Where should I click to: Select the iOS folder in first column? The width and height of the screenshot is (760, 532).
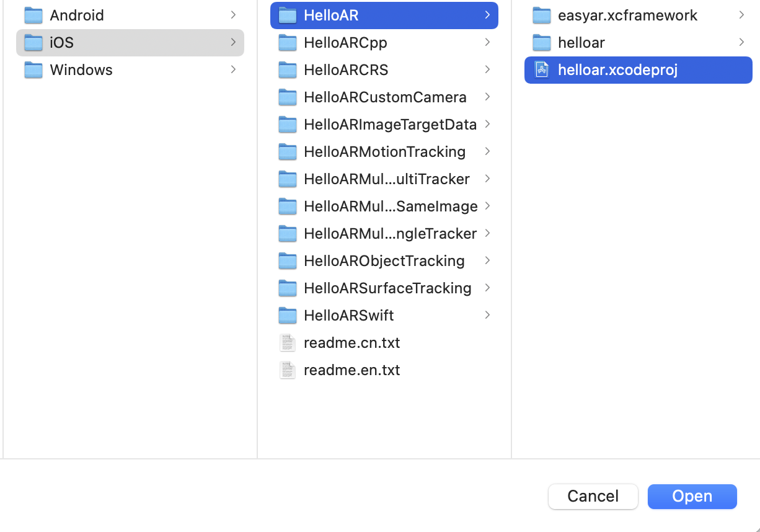point(61,43)
